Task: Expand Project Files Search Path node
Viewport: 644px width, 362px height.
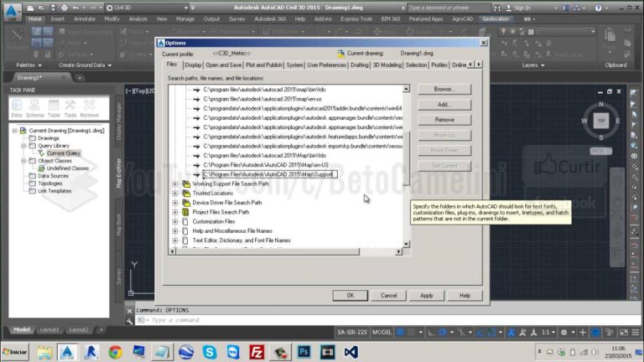Action: point(175,212)
